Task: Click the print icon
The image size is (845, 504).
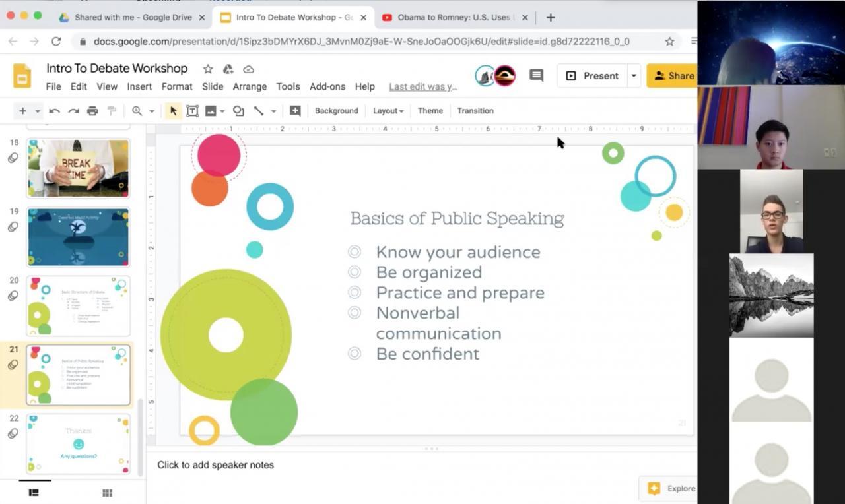Action: click(x=92, y=111)
